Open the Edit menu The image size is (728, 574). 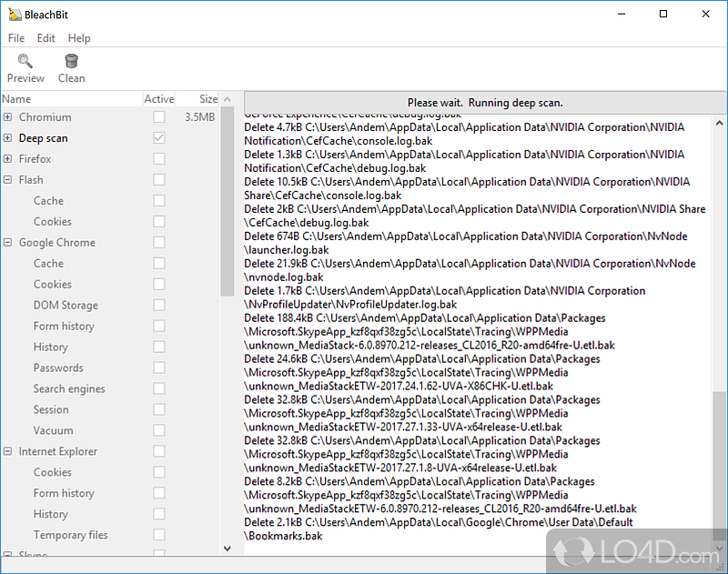click(46, 38)
